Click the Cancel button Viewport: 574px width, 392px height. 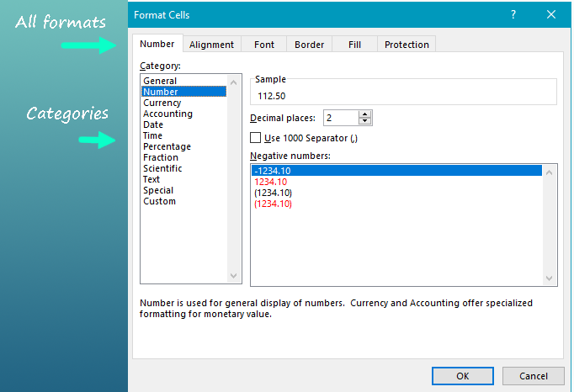[533, 376]
